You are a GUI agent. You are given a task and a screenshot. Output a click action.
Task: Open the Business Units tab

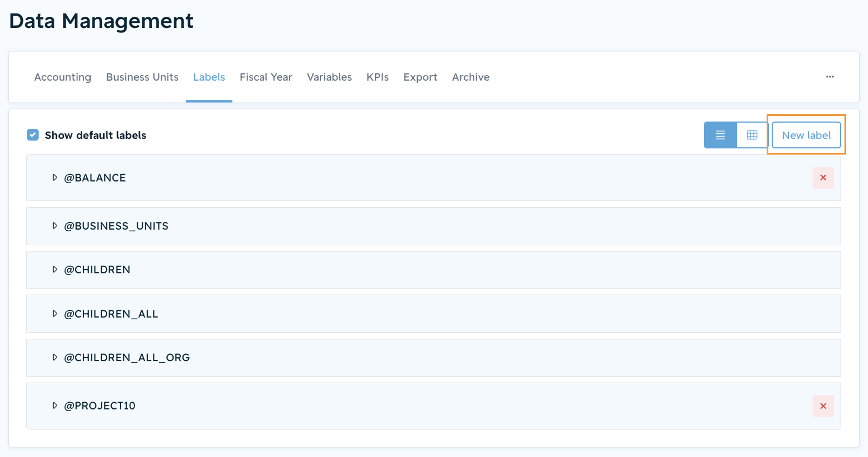(x=142, y=77)
